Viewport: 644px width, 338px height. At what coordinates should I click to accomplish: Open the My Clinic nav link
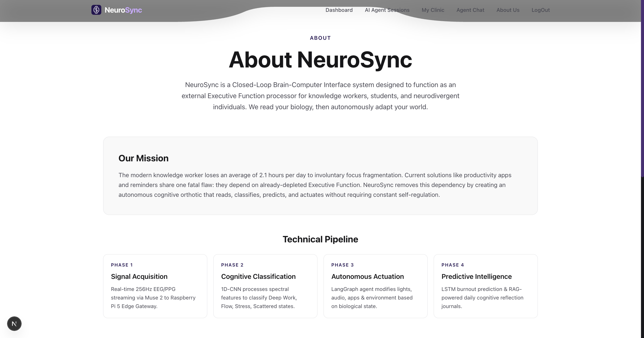click(433, 10)
